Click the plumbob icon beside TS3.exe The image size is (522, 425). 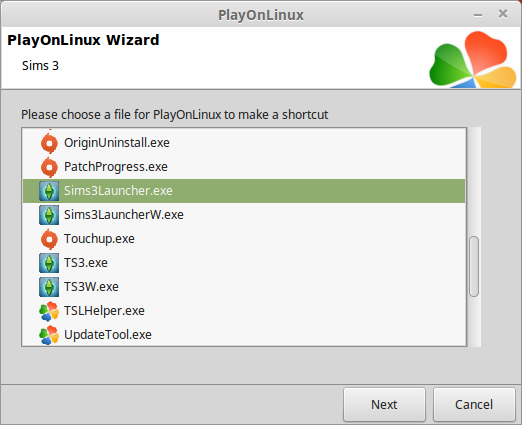pos(49,263)
